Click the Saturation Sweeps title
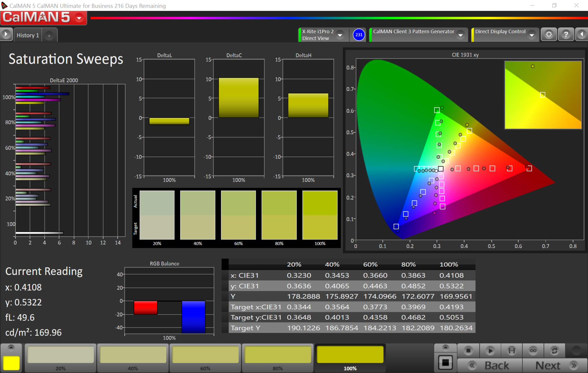The height and width of the screenshot is (373, 588). 66,59
